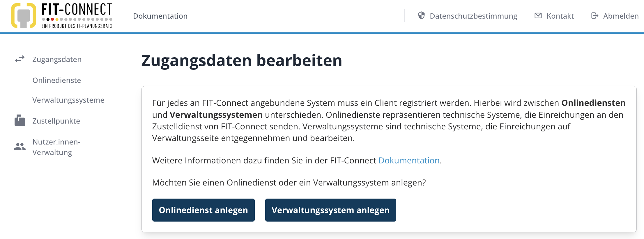644x239 pixels.
Task: Select Zugangsdaten in the sidebar
Action: 57,59
